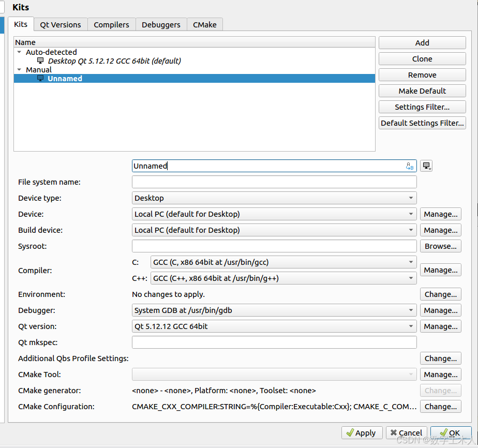Click the File system name field
The image size is (478, 448).
(274, 182)
